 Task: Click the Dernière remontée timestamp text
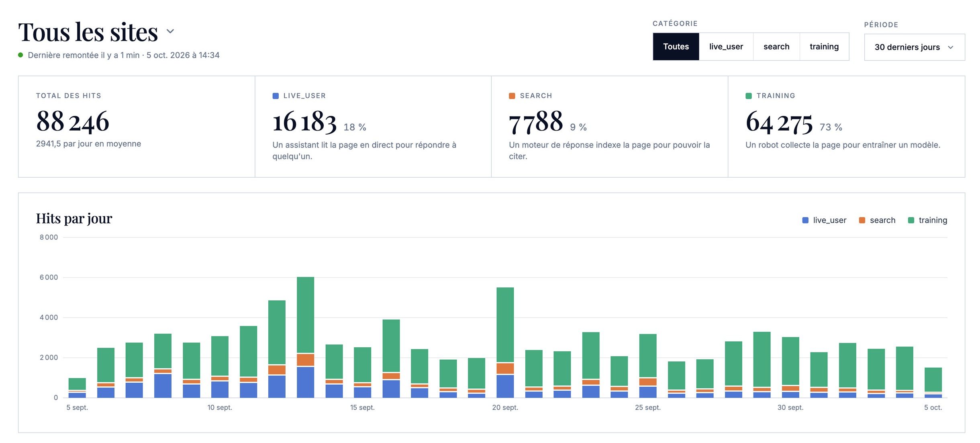[124, 55]
